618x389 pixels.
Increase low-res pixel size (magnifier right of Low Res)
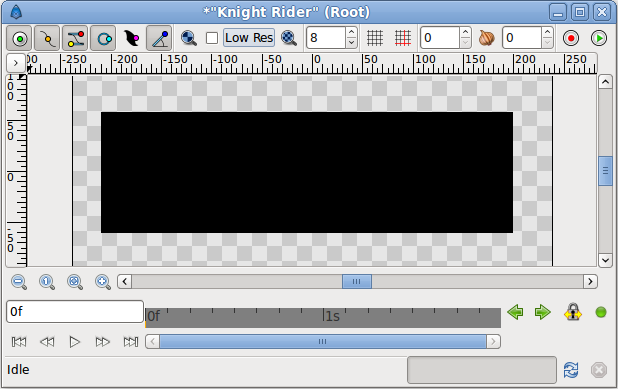click(x=289, y=38)
